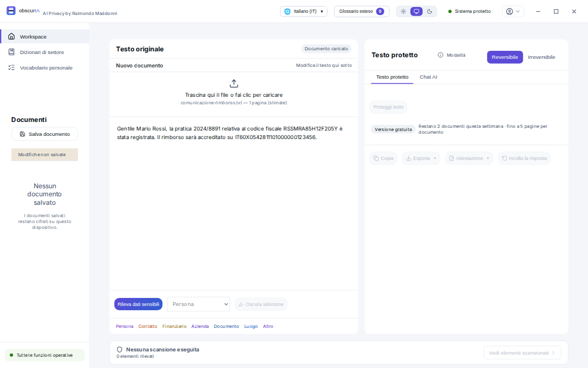Click the file drop zone to upload
This screenshot has width=588, height=368.
click(234, 94)
